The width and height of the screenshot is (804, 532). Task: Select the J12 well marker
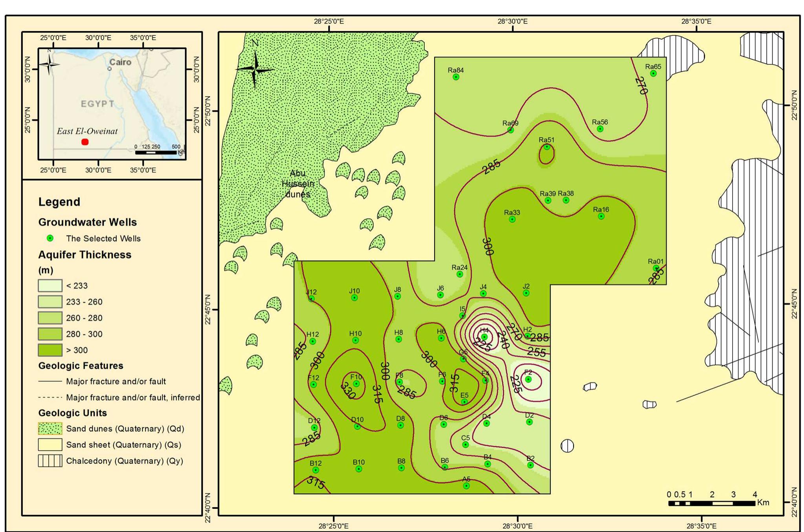(312, 299)
